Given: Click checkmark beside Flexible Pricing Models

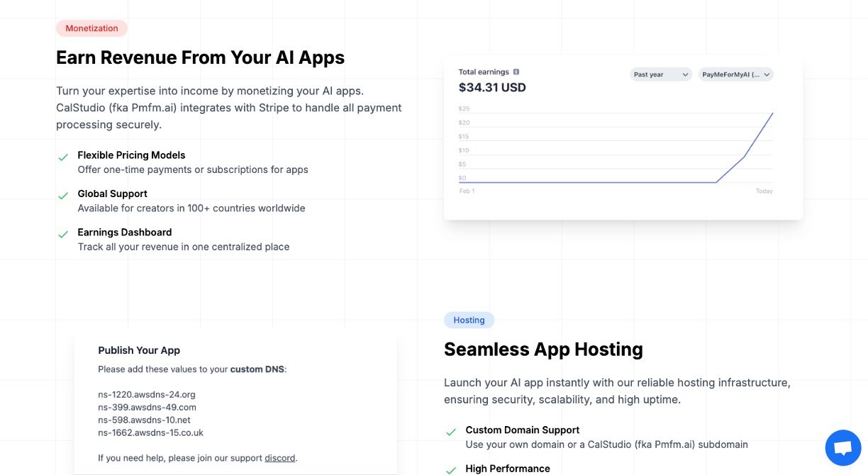Looking at the screenshot, I should 63,157.
